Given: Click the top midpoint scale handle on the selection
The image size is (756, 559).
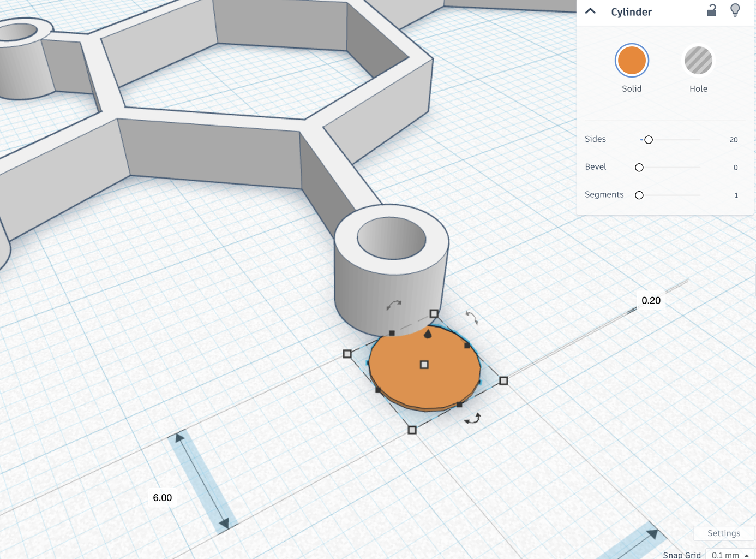Looking at the screenshot, I should click(434, 313).
